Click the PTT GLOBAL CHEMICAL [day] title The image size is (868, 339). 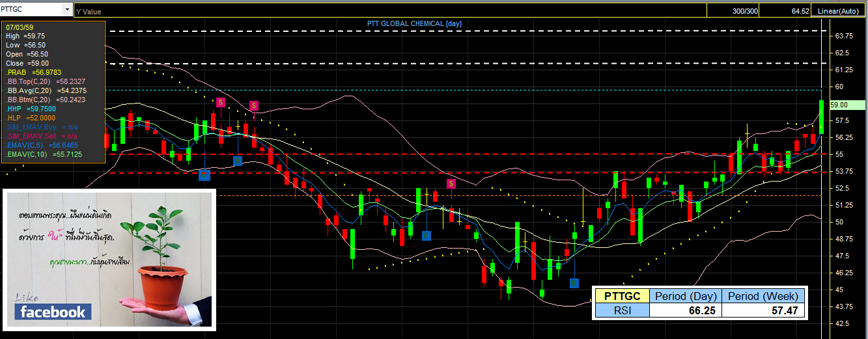pyautogui.click(x=414, y=23)
